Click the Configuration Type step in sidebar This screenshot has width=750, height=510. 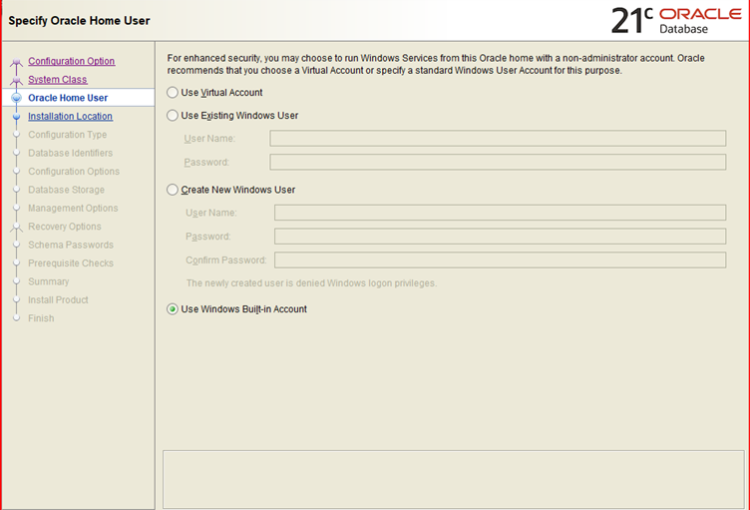coord(67,135)
